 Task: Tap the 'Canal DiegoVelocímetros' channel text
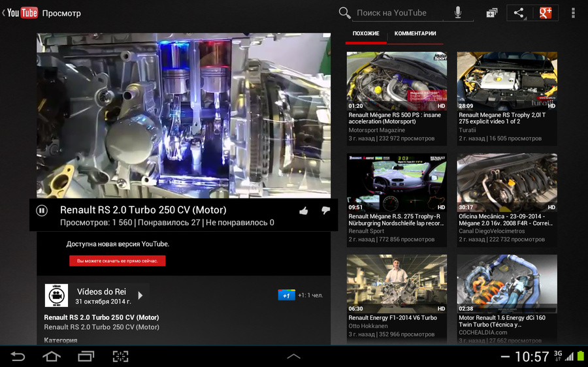tap(491, 231)
